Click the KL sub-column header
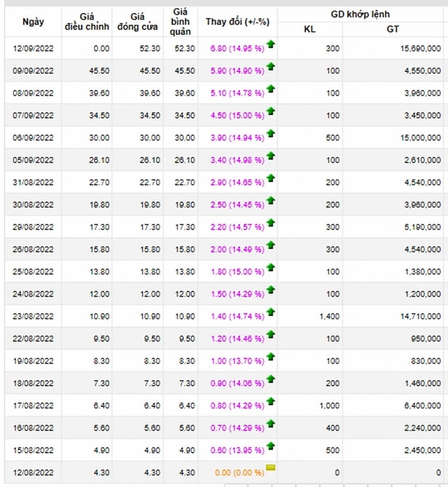448x487 pixels. coord(309,29)
